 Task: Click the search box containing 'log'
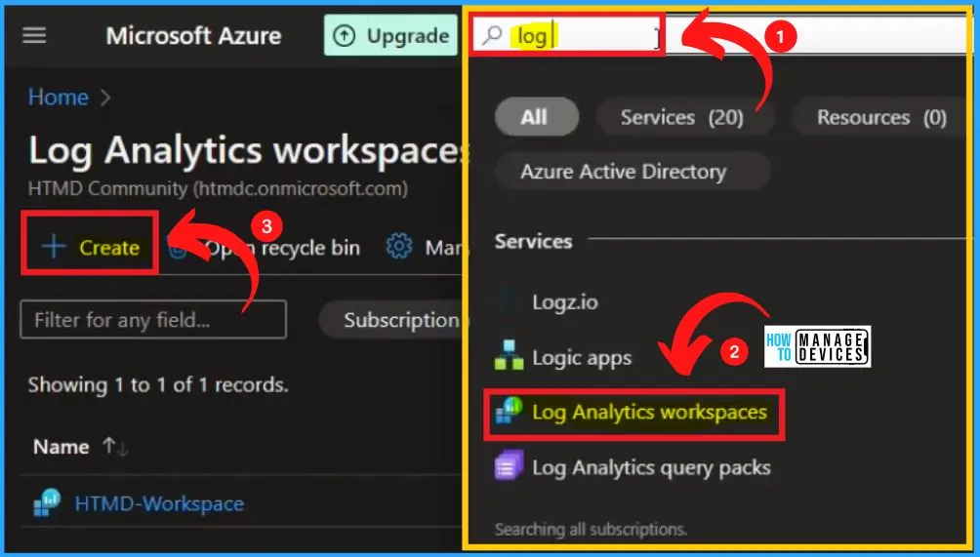point(567,36)
